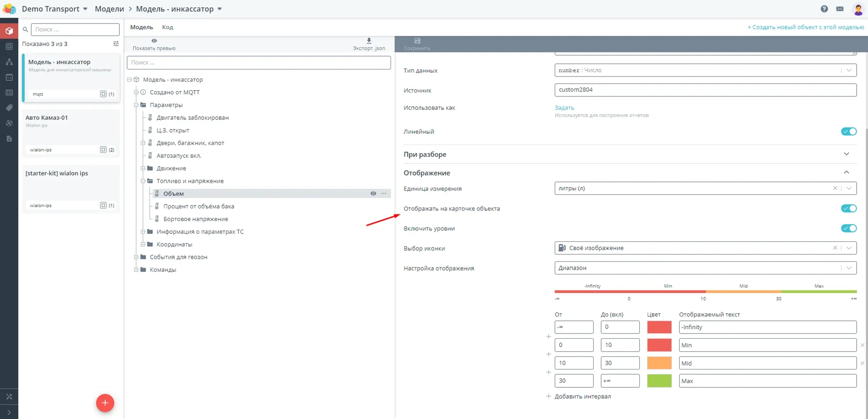Open the Тип данных dropdown
The image size is (868, 419).
pyautogui.click(x=848, y=70)
